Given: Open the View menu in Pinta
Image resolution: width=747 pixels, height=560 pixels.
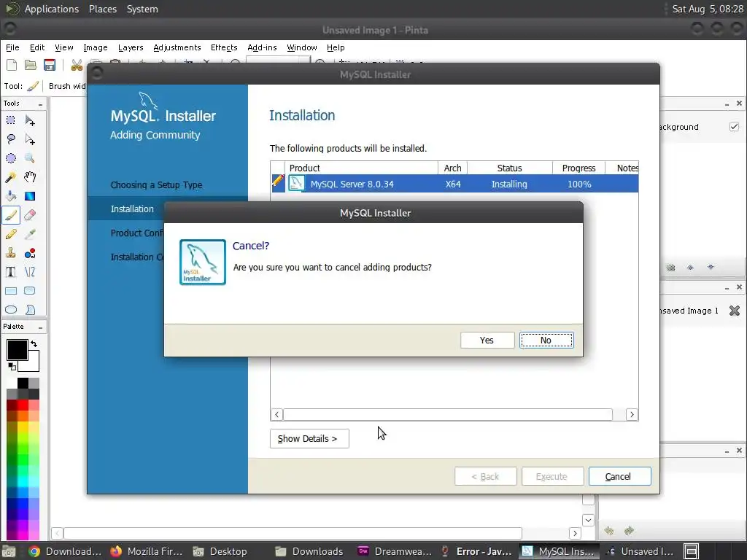Looking at the screenshot, I should [64, 47].
